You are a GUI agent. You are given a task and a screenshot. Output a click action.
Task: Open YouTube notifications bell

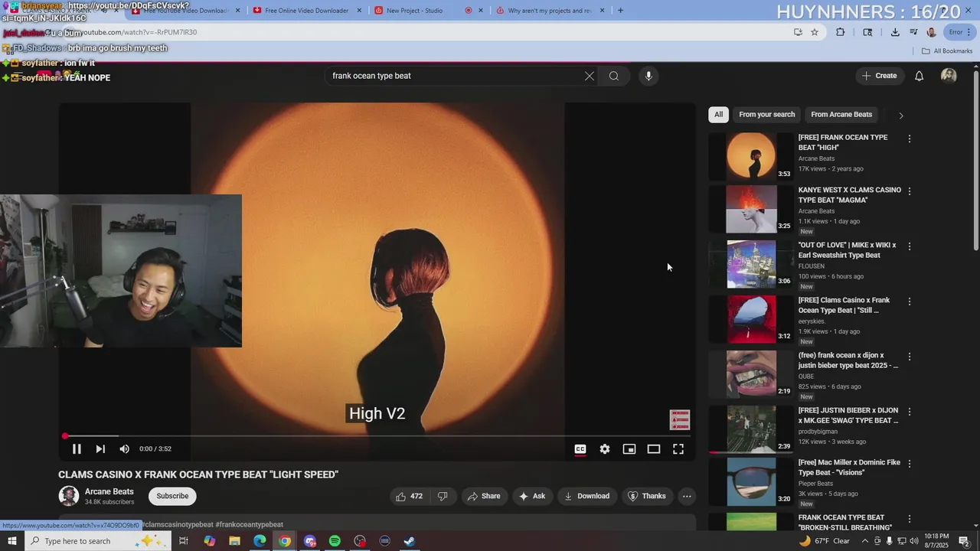[920, 76]
